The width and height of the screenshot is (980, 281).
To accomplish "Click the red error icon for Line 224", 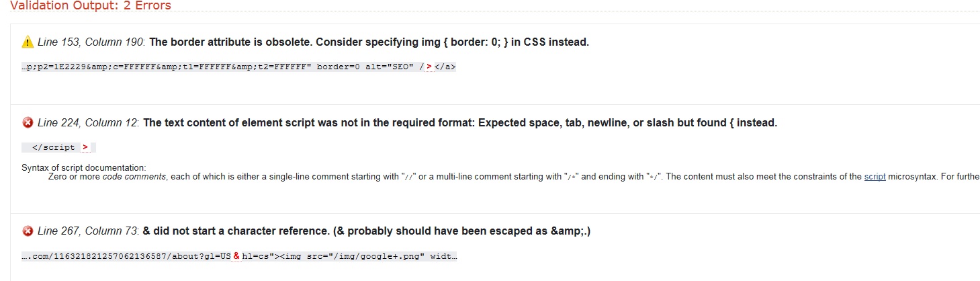I will [x=28, y=122].
